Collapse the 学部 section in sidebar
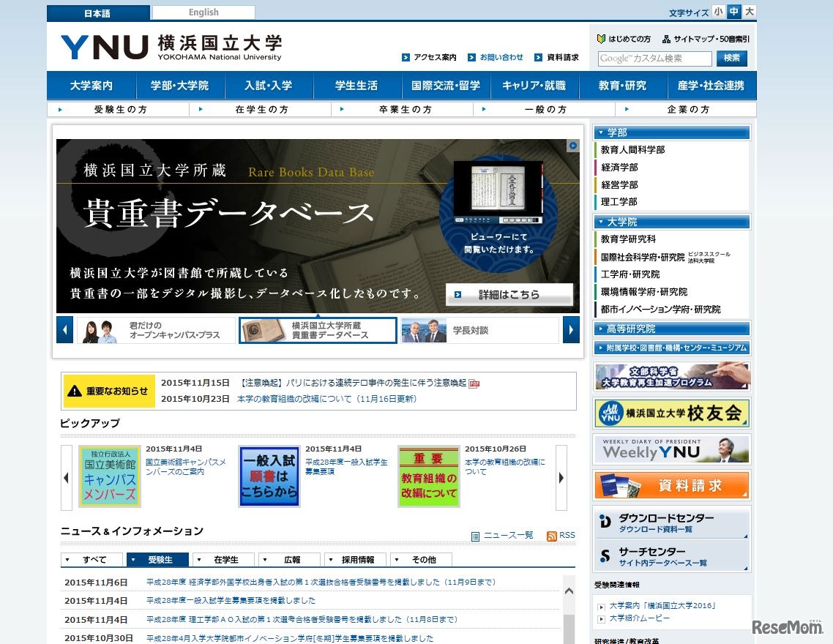 [x=671, y=132]
